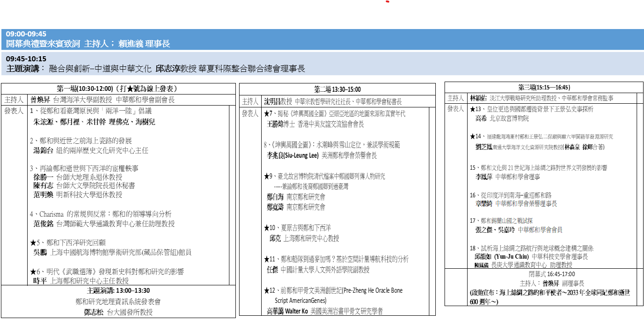Click the 09:00-09:45 開幕典禮暨來賓致詞 banner

(88, 40)
